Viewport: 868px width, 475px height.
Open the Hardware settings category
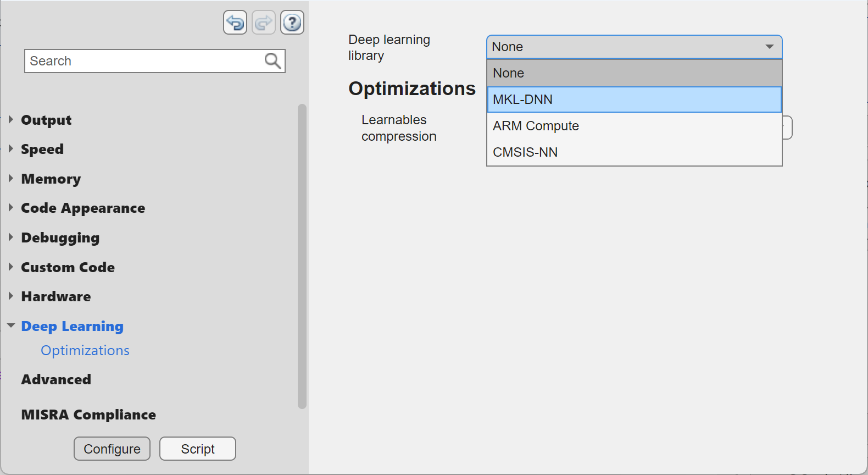[x=56, y=297]
